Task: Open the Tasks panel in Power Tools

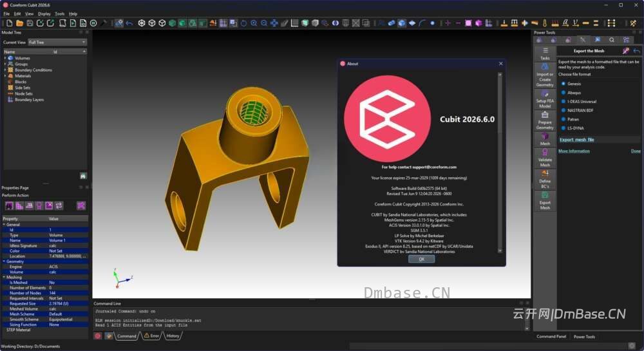Action: (x=545, y=53)
